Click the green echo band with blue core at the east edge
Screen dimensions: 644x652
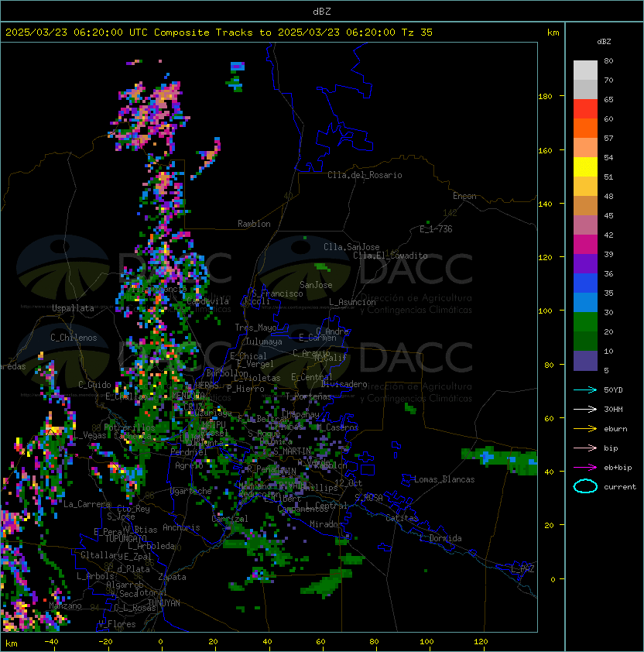click(x=499, y=460)
